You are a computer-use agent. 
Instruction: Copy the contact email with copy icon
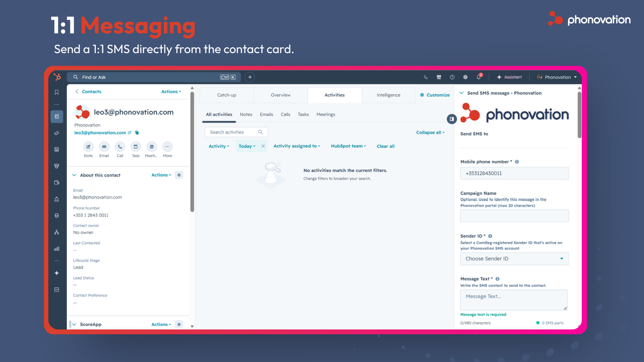point(137,133)
